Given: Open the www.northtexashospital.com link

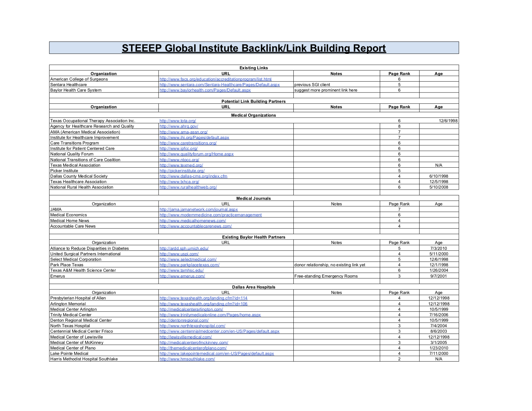Looking at the screenshot, I should (x=192, y=326).
